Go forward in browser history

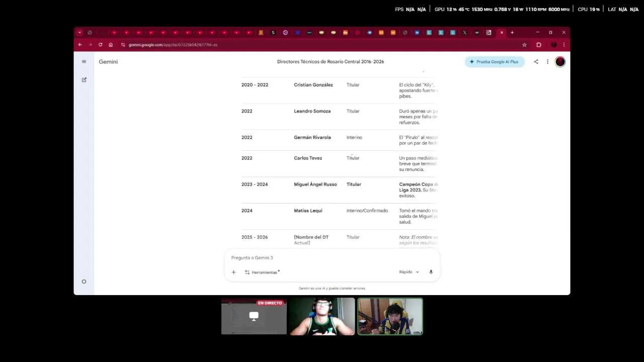click(91, 45)
